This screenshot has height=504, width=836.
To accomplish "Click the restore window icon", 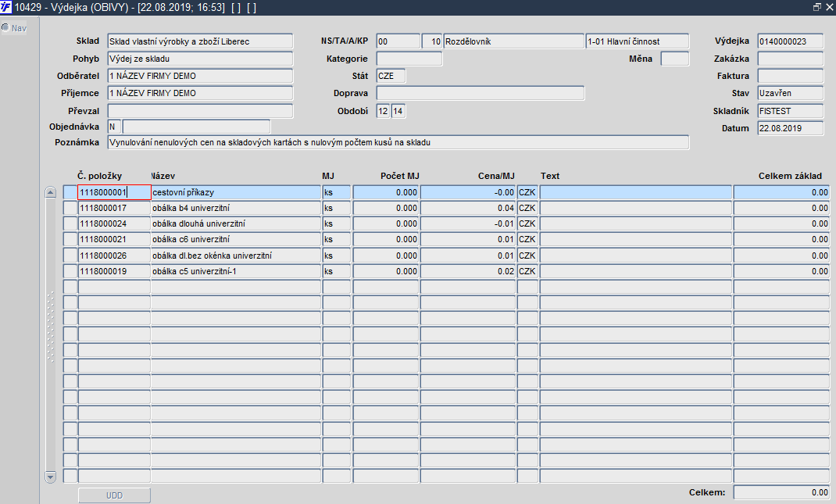I will (816, 7).
